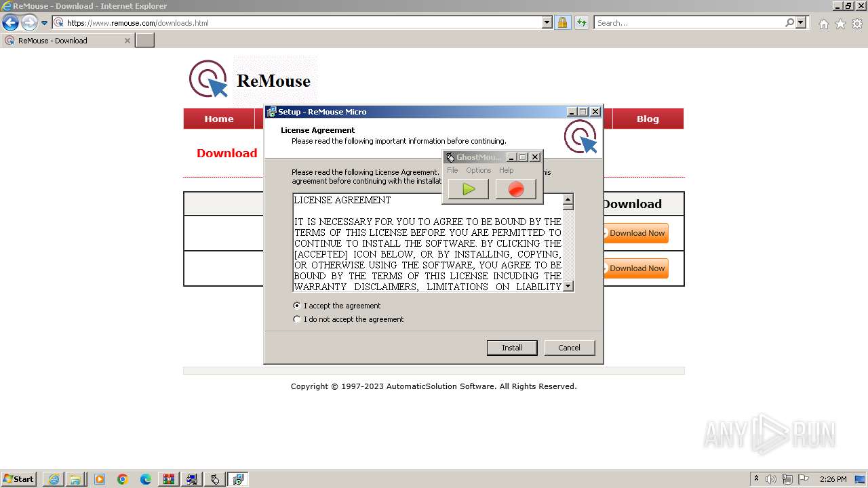Show hidden system tray icons
The image size is (868, 488).
(x=756, y=479)
